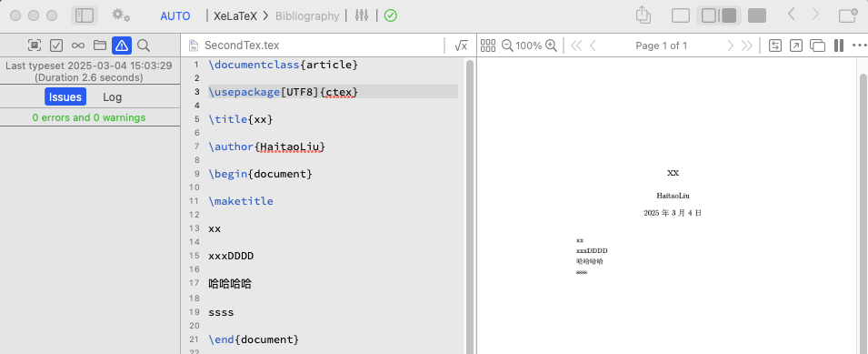Zoom out the PDF preview
Image resolution: width=868 pixels, height=354 pixels.
coord(507,46)
